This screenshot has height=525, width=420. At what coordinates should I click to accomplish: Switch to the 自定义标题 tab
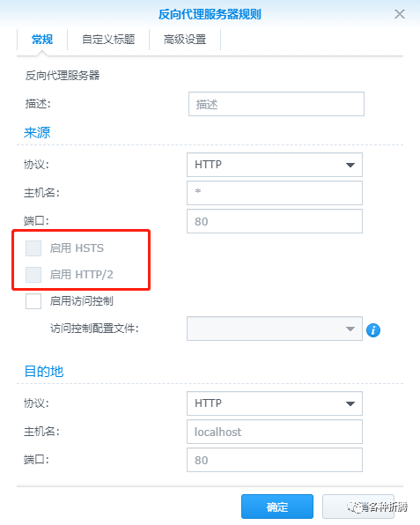pyautogui.click(x=108, y=40)
